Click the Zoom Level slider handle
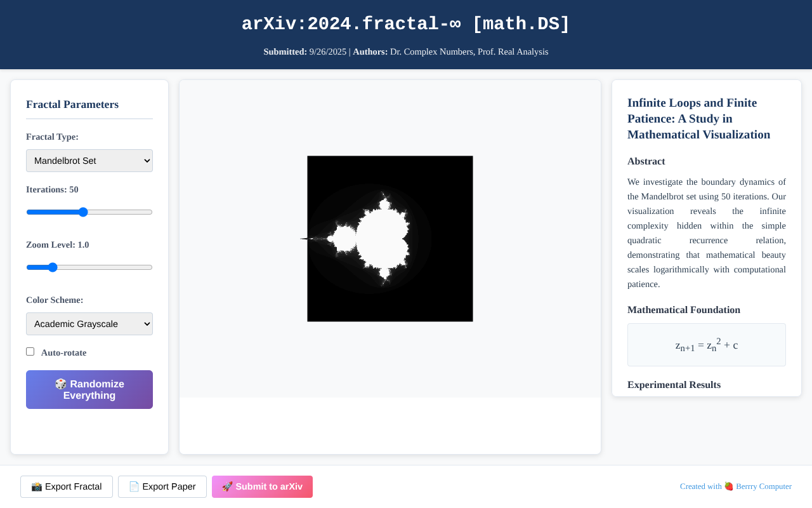This screenshot has width=812, height=508. [x=53, y=267]
